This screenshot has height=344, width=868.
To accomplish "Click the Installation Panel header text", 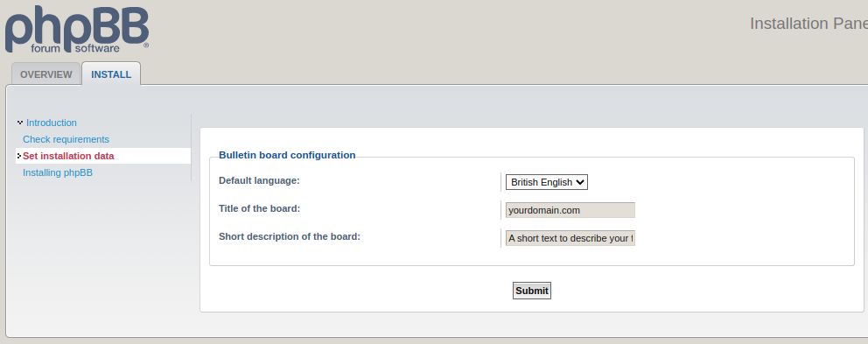I will pos(808,24).
